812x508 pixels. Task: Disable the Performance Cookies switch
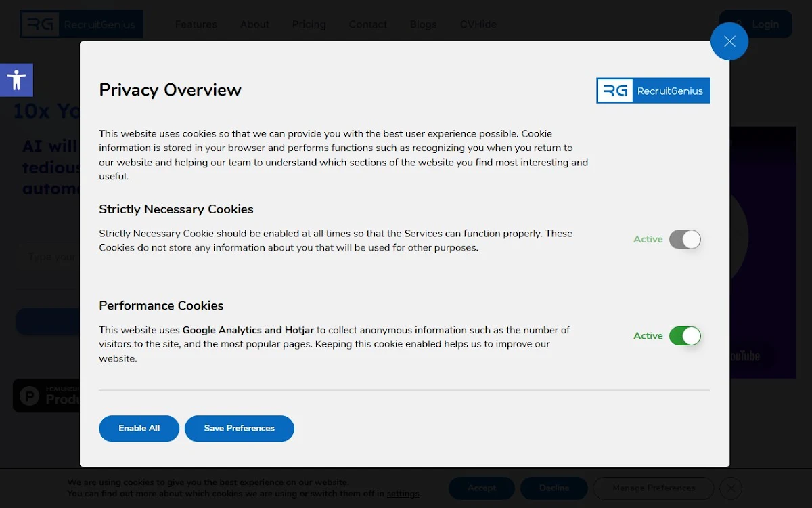[685, 336]
